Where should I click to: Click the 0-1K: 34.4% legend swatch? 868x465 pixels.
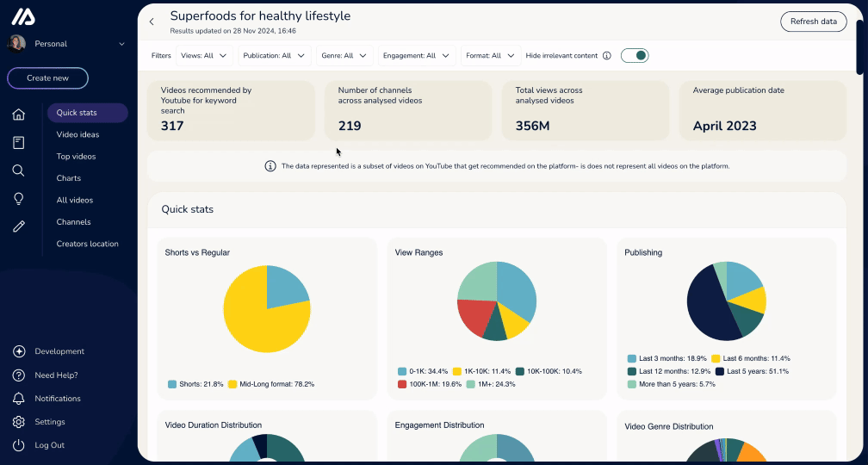click(402, 371)
